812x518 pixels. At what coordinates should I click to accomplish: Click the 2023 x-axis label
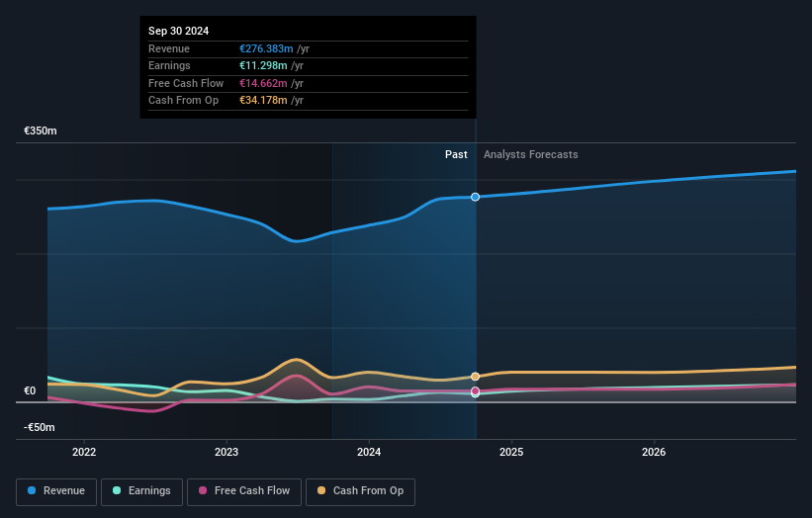click(226, 453)
